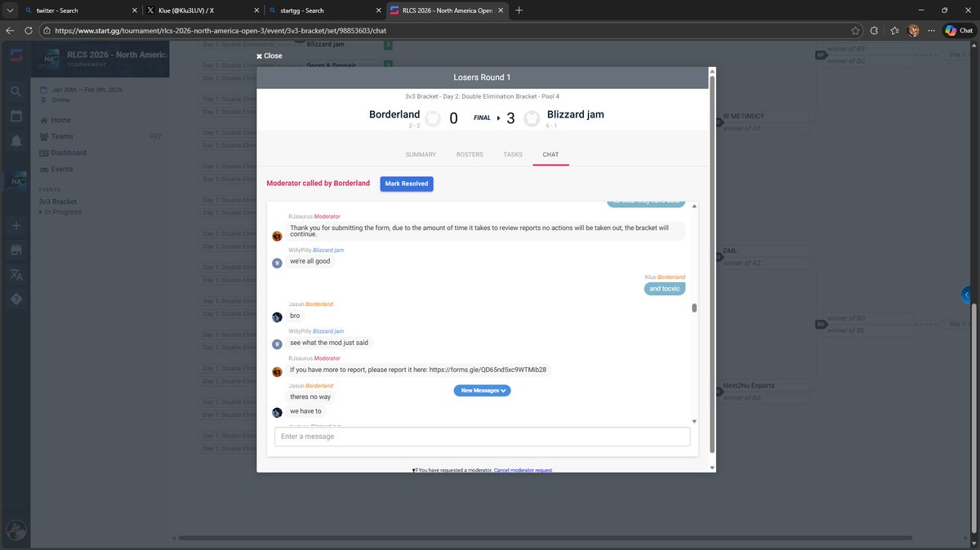Image resolution: width=980 pixels, height=550 pixels.
Task: Click the 'see what the mod just said' message
Action: click(x=329, y=343)
